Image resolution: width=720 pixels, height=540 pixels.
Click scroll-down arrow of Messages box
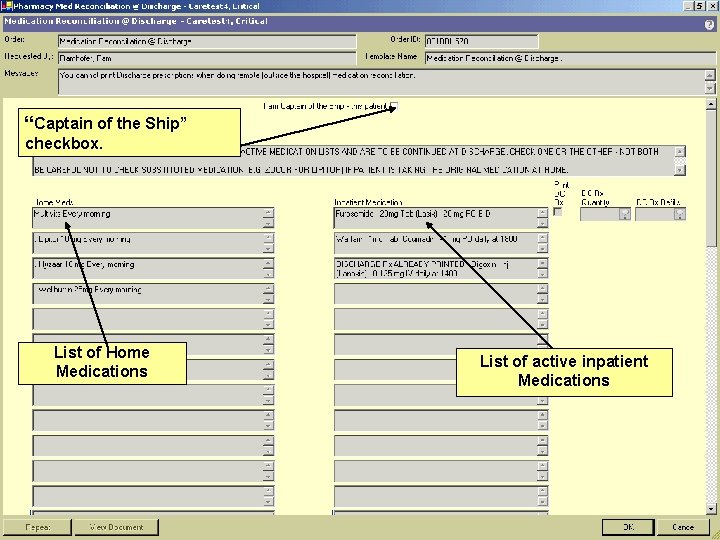tap(710, 88)
